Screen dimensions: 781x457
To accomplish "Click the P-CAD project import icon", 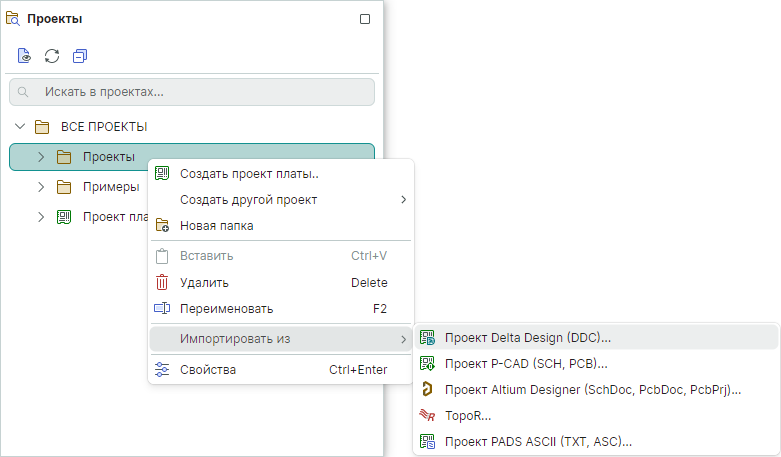I will click(427, 363).
